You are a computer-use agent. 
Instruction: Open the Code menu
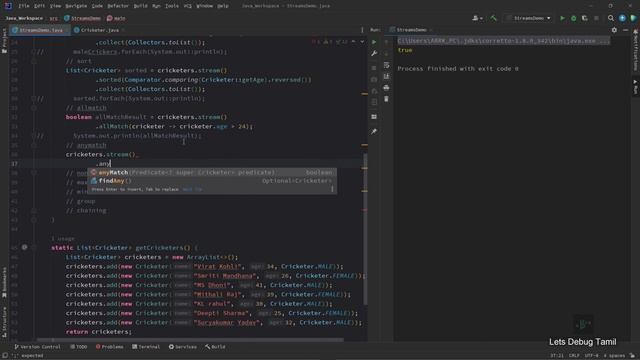[x=97, y=6]
